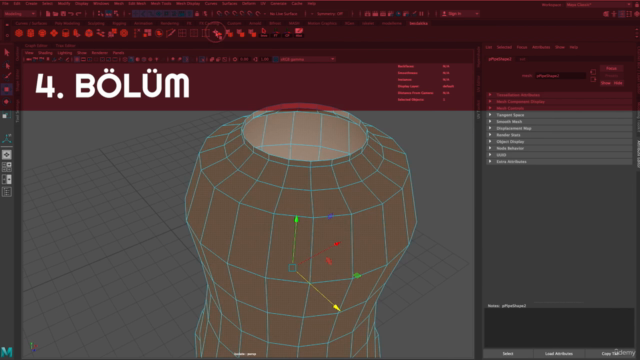Click the four-pane layout icon in toolbox
This screenshot has width=640, height=360.
point(7,167)
